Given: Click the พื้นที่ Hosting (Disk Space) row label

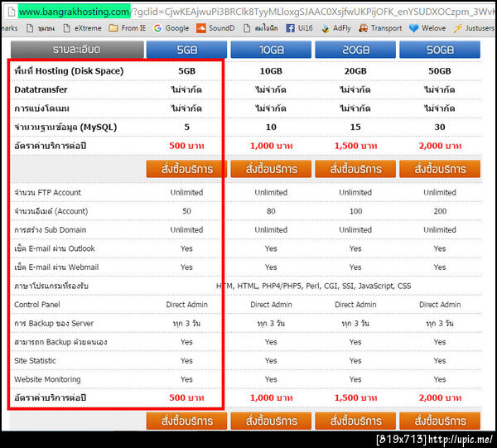Looking at the screenshot, I should [69, 71].
